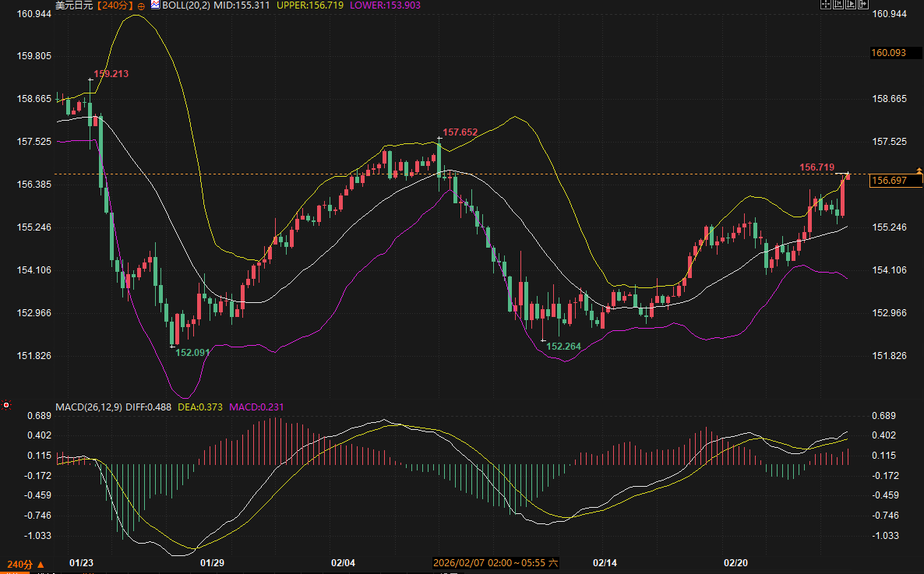Select the 152.091 low price label
The width and height of the screenshot is (924, 574).
pos(193,352)
